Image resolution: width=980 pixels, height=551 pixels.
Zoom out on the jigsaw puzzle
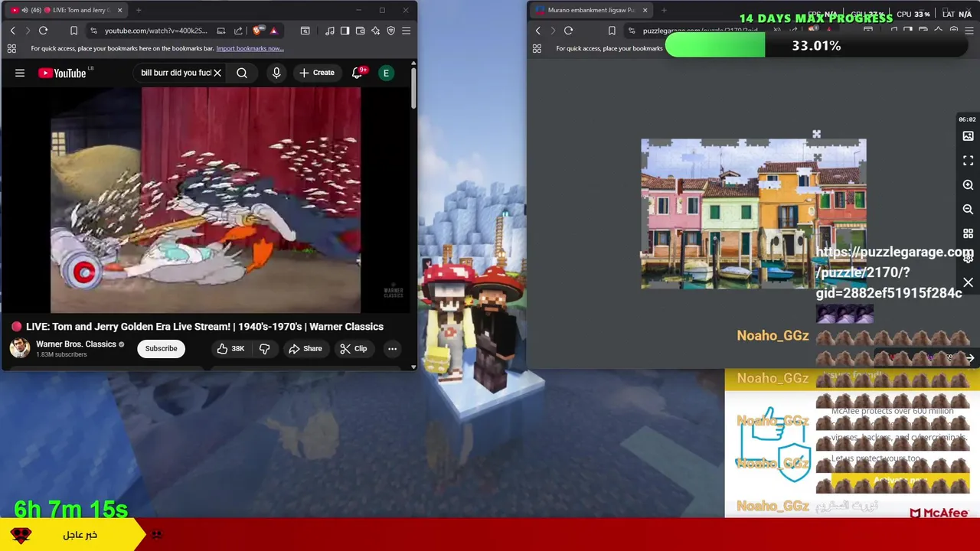point(968,209)
